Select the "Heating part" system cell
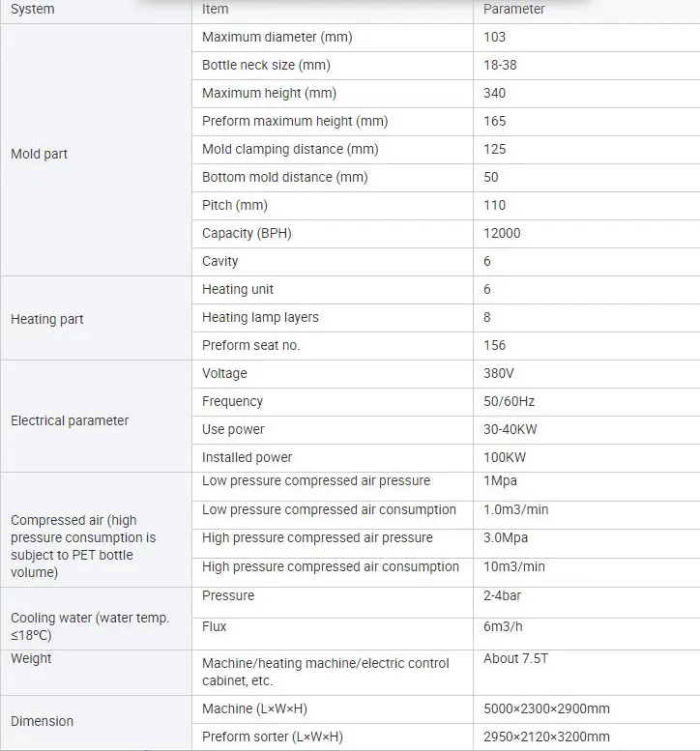This screenshot has height=751, width=700. [x=47, y=319]
